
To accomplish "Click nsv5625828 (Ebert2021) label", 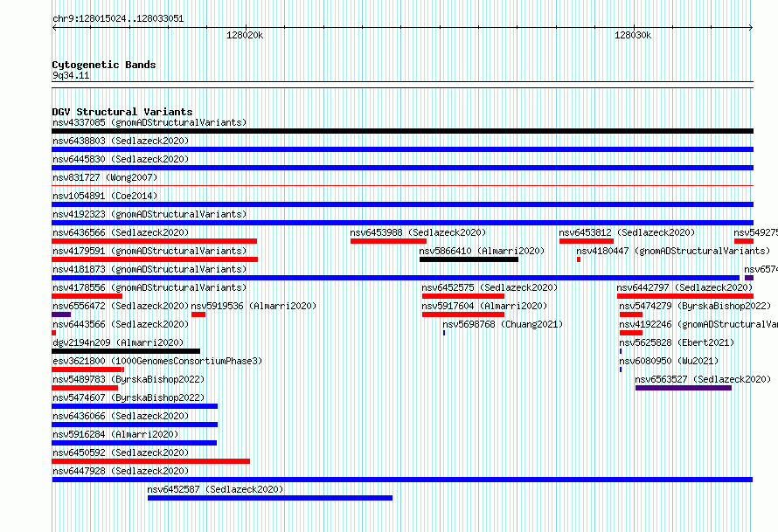I will (x=677, y=342).
